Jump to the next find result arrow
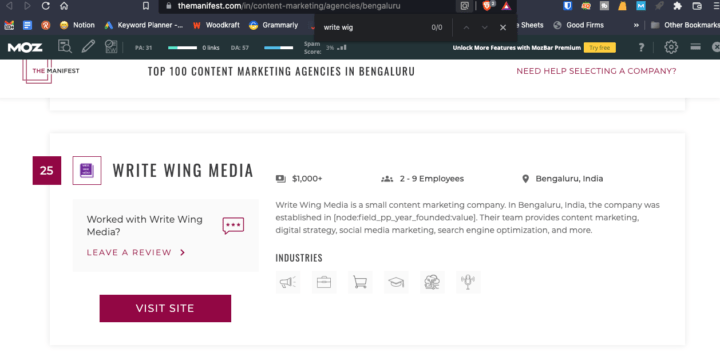This screenshot has width=720, height=360. pyautogui.click(x=484, y=28)
